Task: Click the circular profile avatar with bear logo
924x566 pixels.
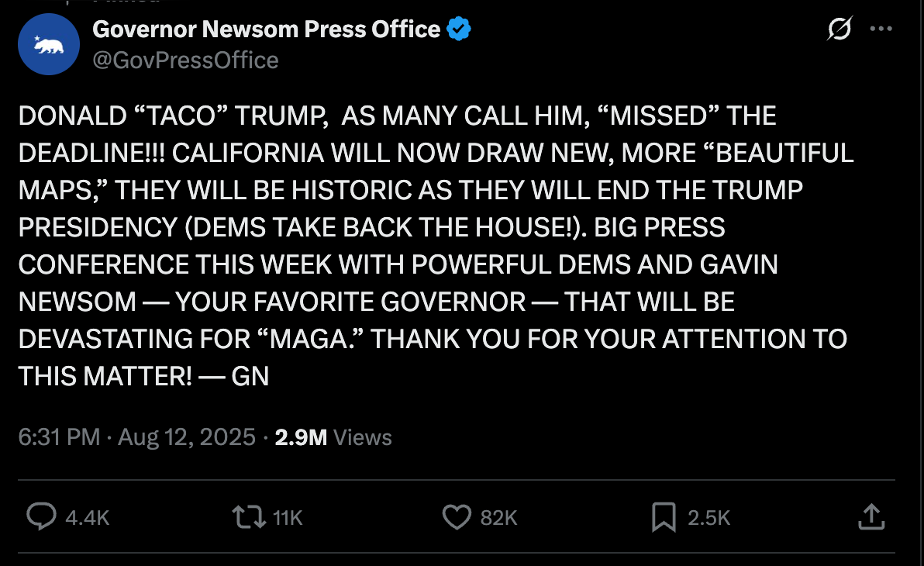Action: [x=48, y=44]
